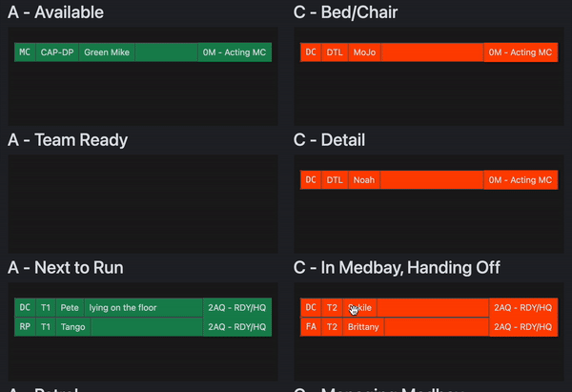572x392 pixels.
Task: Select Brittany in Medbay Handing Off
Action: [363, 327]
